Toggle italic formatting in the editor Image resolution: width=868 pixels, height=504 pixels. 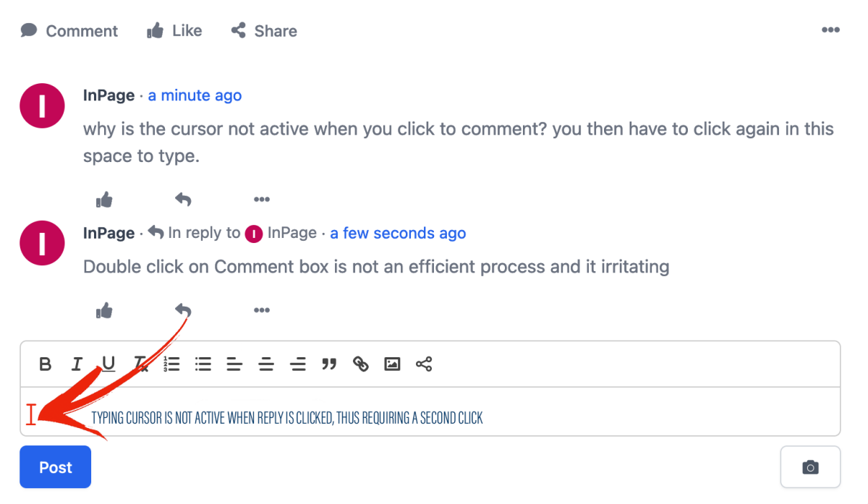click(77, 364)
